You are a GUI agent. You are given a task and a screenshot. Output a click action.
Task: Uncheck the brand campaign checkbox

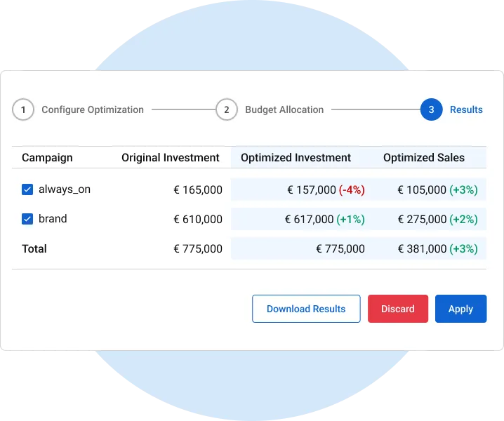[27, 219]
